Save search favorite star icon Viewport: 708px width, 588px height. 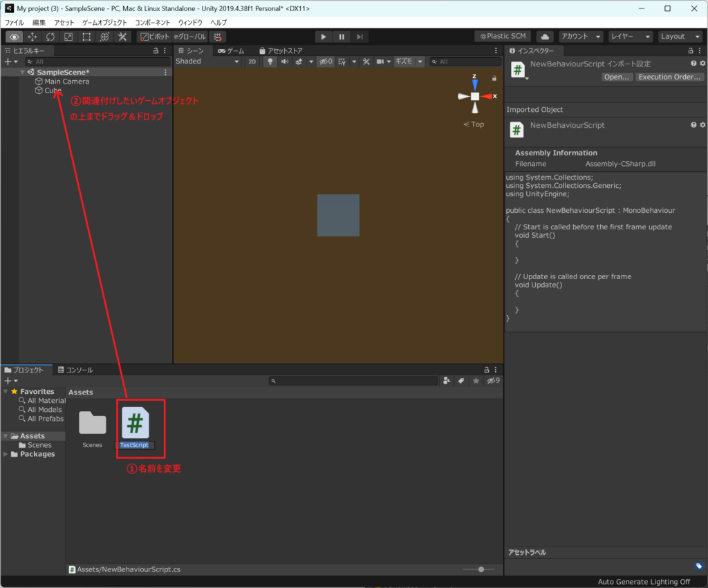tap(476, 381)
